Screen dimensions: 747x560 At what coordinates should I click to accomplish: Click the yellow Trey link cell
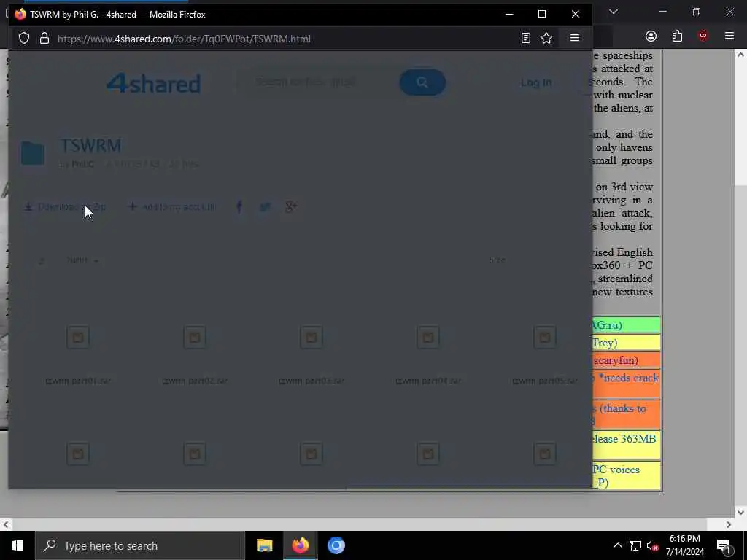point(627,343)
